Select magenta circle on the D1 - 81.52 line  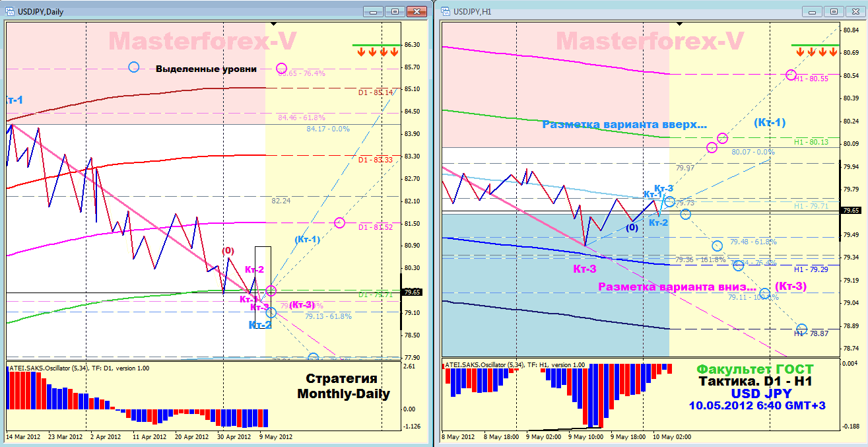pos(339,223)
